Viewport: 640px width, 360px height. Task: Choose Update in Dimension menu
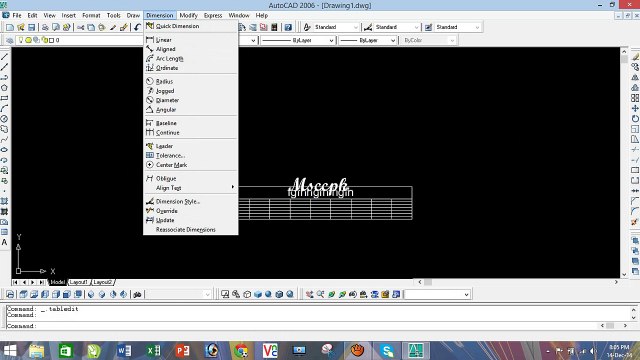click(191, 220)
